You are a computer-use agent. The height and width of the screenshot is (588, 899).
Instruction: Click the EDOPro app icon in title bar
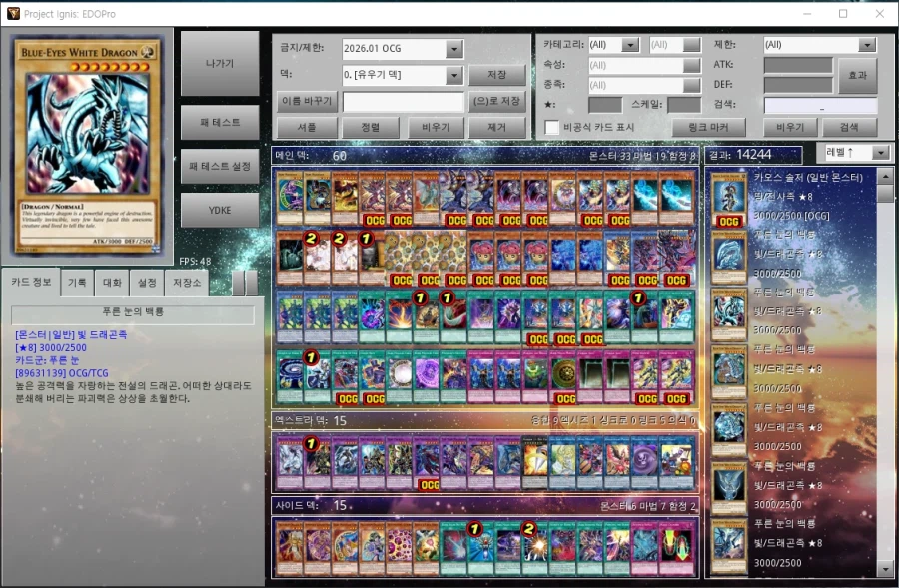(x=13, y=13)
